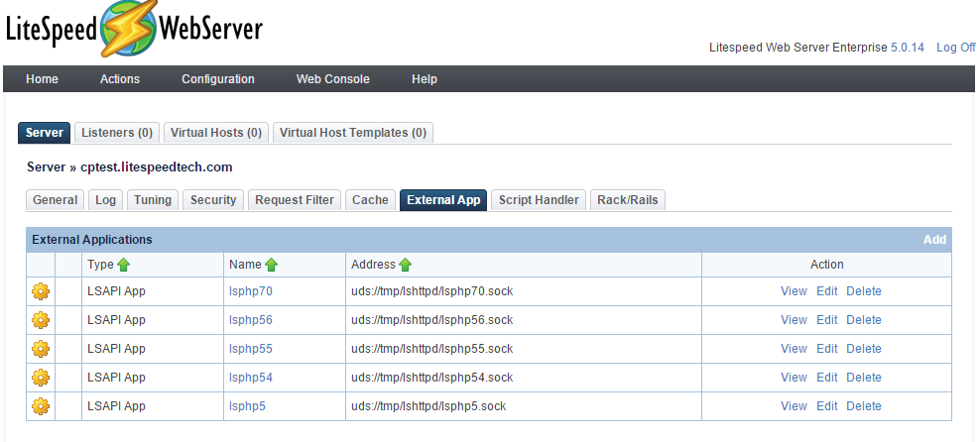Image resolution: width=980 pixels, height=442 pixels.
Task: Click the gear icon for lsphp70 row
Action: [x=41, y=291]
